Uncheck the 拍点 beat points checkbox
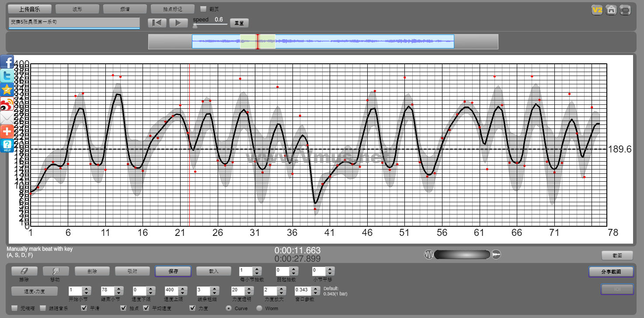 123,308
